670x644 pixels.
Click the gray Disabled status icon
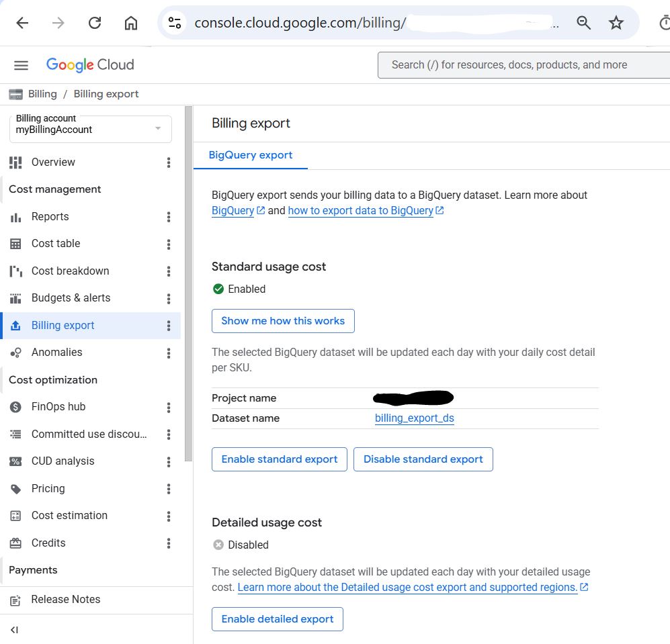218,545
